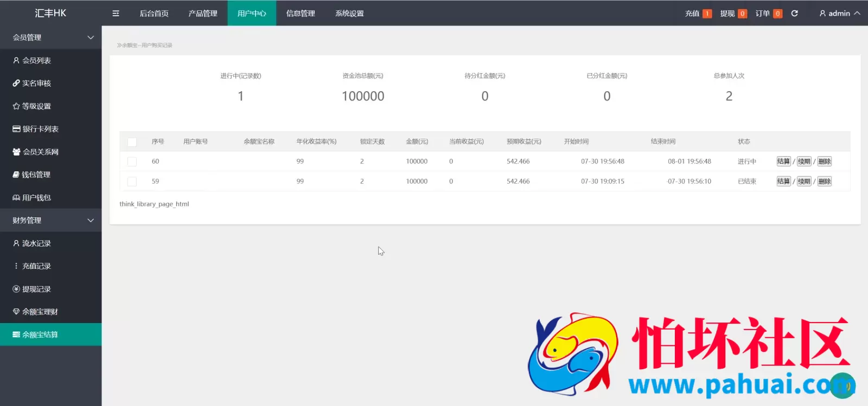This screenshot has height=406, width=868.
Task: Go to 后台首页 in the top navigation
Action: click(x=154, y=14)
